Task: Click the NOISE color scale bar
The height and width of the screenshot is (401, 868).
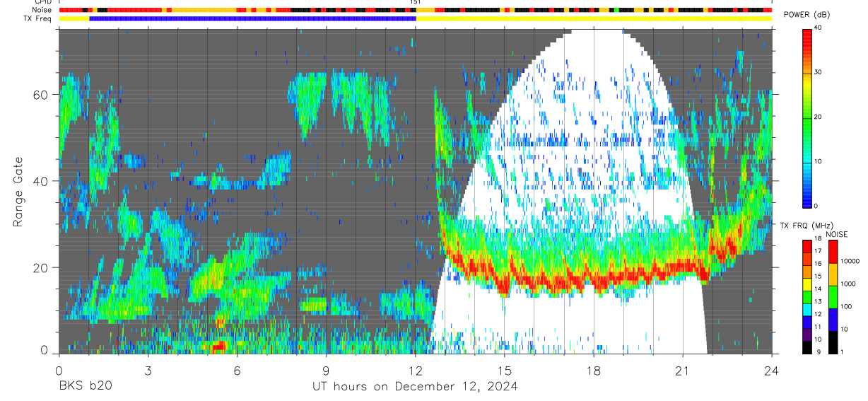Action: pos(832,296)
